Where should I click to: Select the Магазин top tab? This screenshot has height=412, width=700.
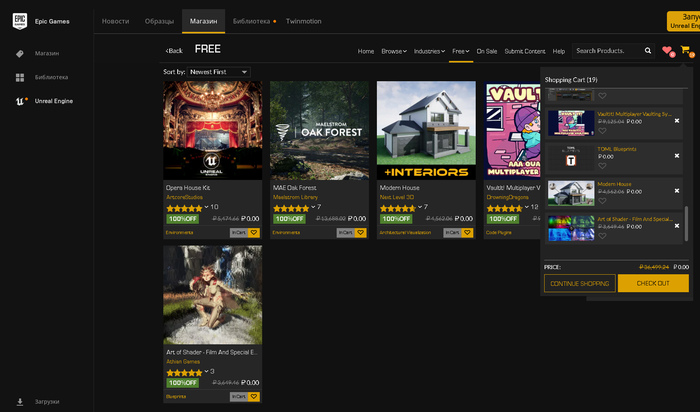click(x=203, y=21)
